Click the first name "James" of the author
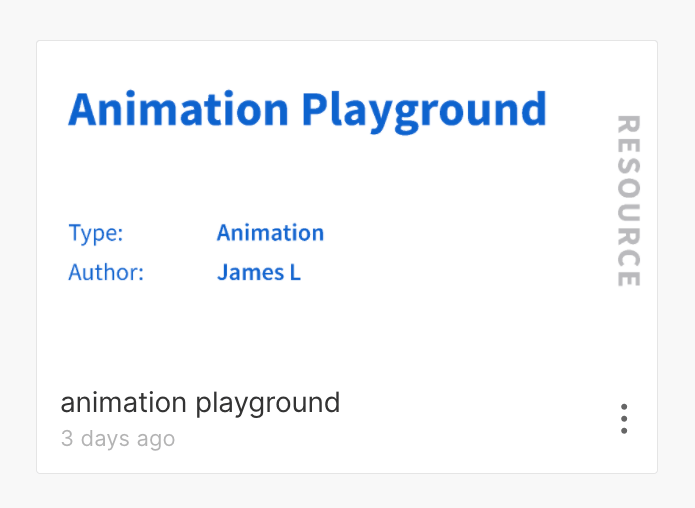Viewport: 695px width, 508px height. 250,272
